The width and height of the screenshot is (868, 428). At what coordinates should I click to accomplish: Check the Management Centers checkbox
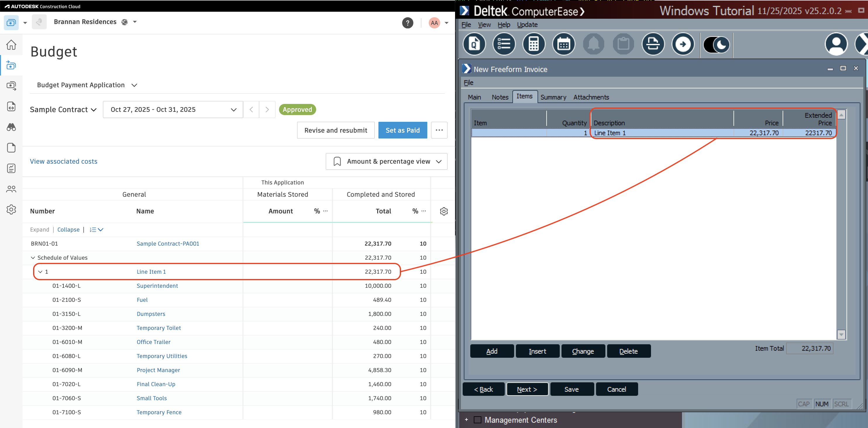coord(477,420)
